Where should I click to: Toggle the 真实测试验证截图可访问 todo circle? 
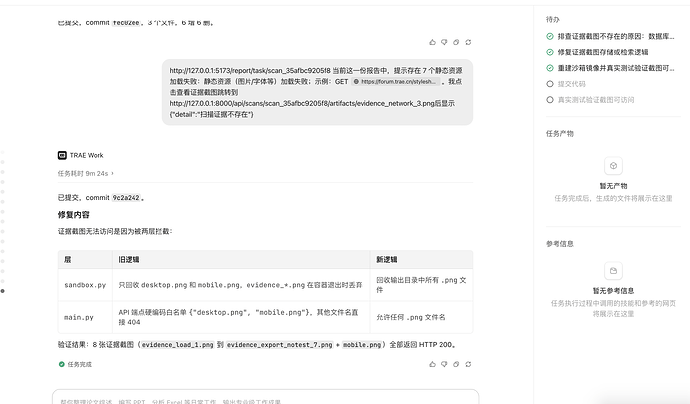coord(550,99)
